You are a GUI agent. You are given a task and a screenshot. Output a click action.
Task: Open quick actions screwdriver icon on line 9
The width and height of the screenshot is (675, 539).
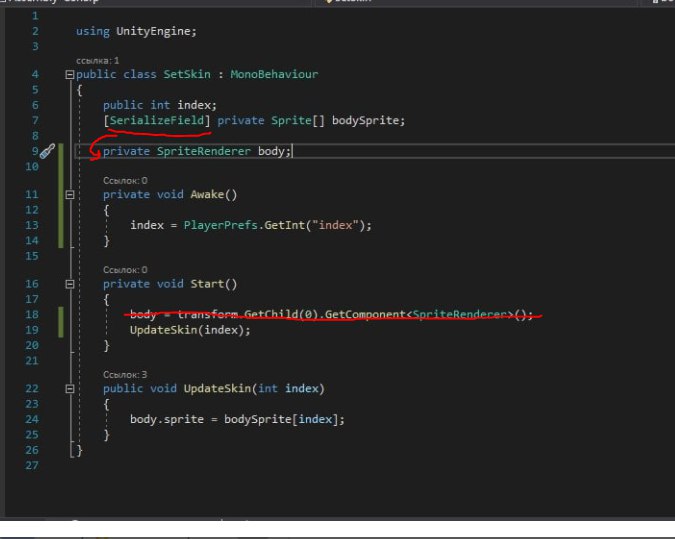[x=47, y=151]
